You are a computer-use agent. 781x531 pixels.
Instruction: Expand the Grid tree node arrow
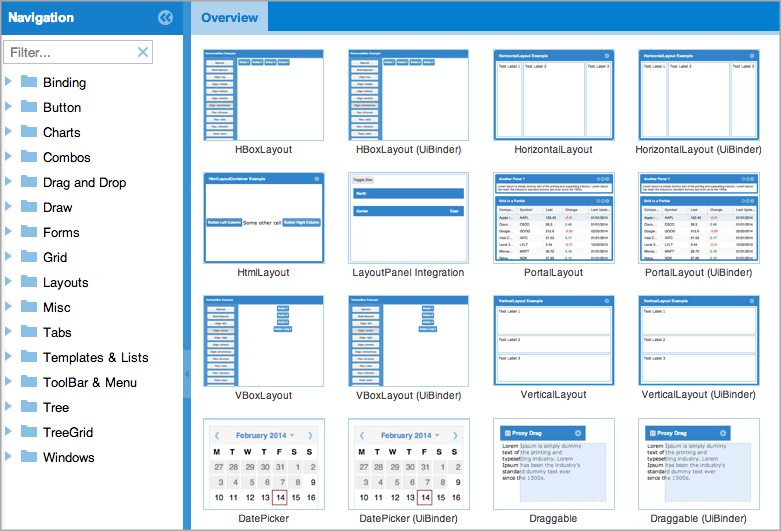click(8, 256)
